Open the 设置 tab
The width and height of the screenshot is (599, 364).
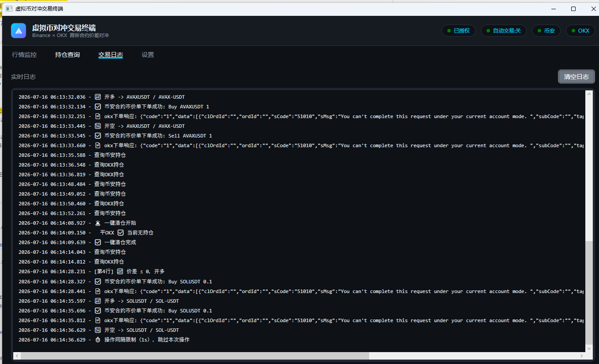tap(148, 55)
